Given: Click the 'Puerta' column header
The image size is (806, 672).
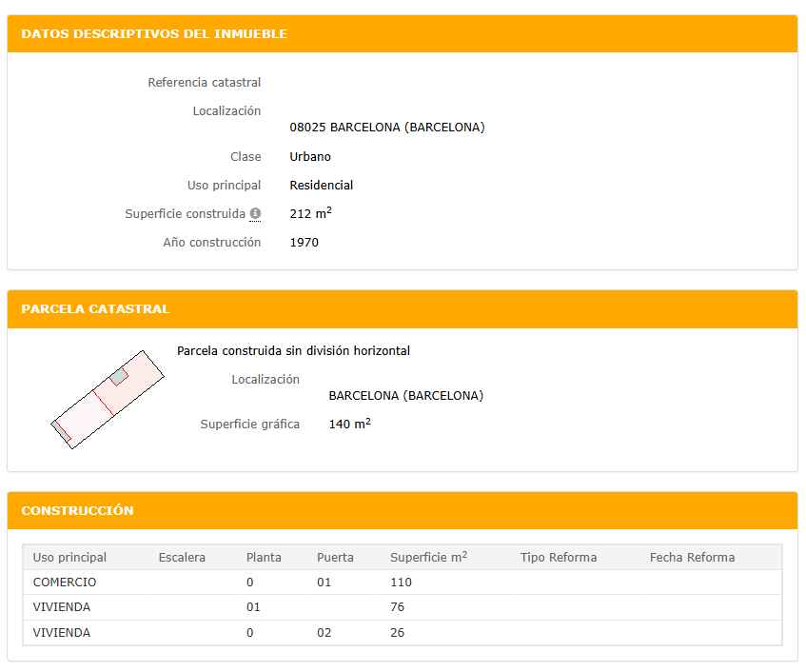Looking at the screenshot, I should (x=335, y=558).
